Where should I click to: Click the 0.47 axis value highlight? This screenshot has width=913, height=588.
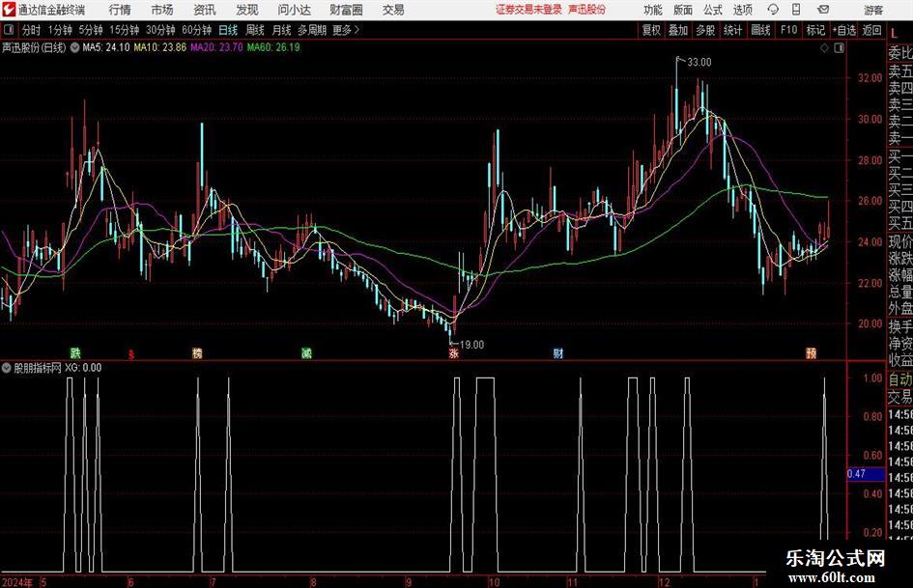click(866, 474)
